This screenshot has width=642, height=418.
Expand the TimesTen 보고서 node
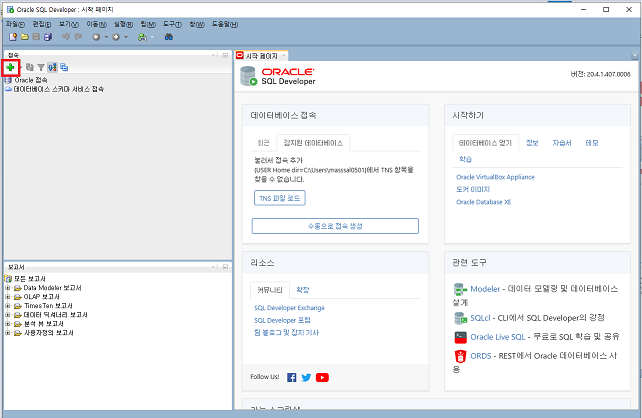click(x=7, y=306)
